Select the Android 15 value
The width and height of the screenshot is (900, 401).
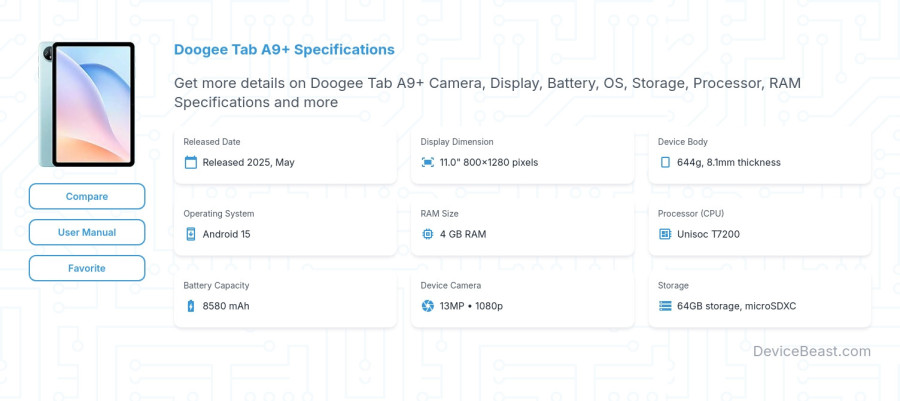[226, 234]
